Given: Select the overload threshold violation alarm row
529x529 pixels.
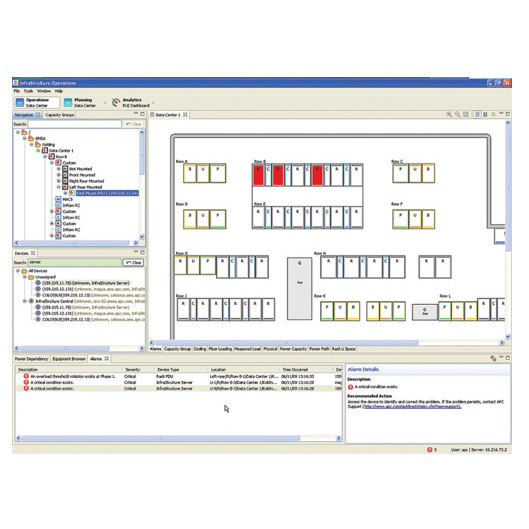Looking at the screenshot, I should click(179, 377).
